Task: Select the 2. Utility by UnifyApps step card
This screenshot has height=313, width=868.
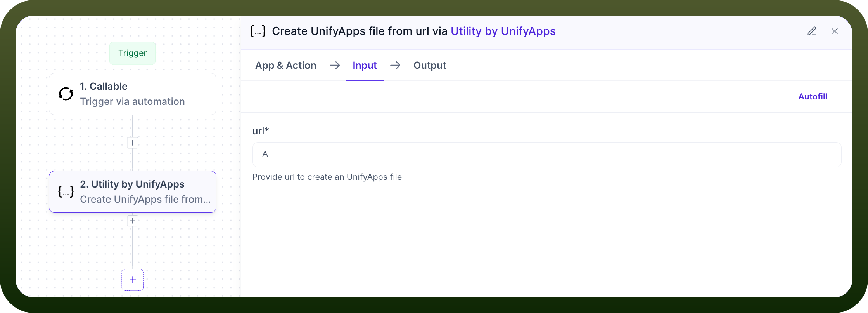Action: 133,192
